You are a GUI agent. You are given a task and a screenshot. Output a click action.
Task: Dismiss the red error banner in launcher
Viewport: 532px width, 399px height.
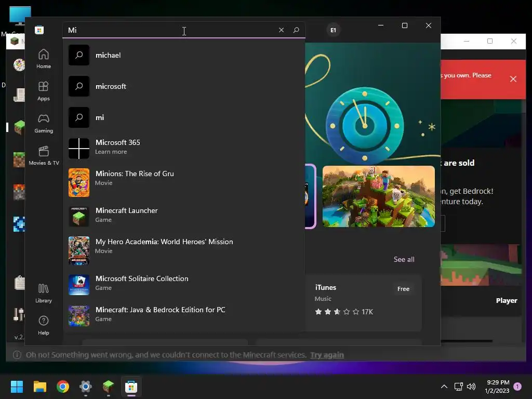513,79
